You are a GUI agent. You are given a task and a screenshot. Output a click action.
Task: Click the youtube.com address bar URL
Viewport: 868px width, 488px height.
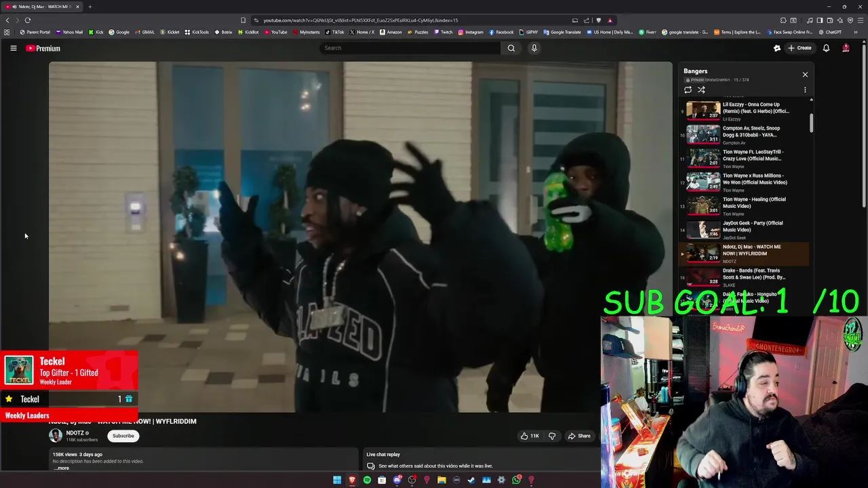point(361,20)
